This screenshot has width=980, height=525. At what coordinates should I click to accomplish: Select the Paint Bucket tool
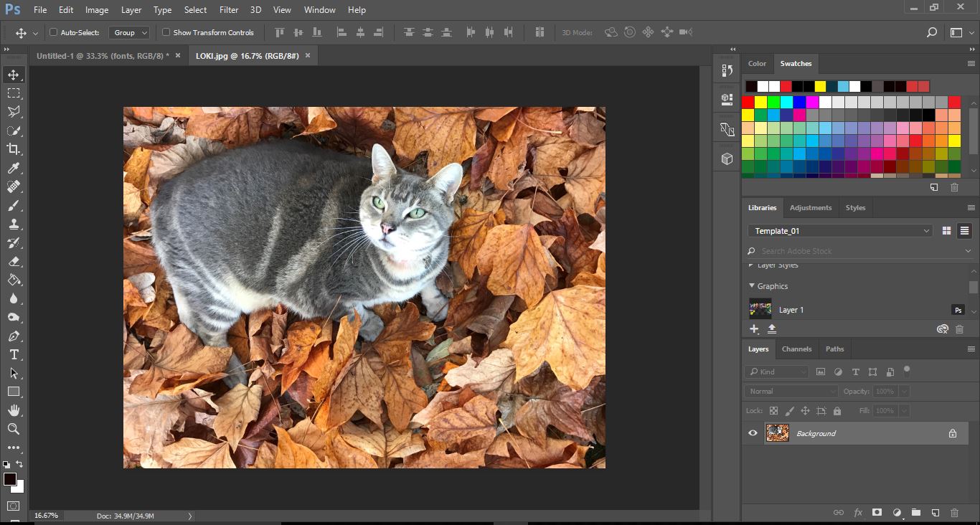pyautogui.click(x=14, y=280)
